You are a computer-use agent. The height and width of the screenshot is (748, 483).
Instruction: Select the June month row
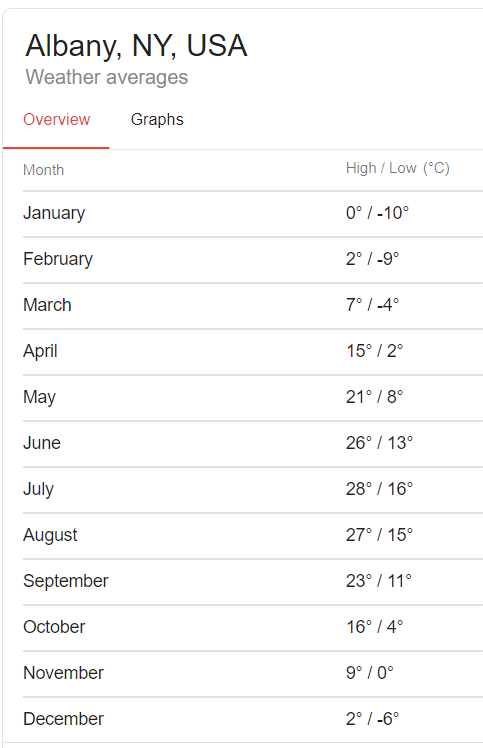253,444
